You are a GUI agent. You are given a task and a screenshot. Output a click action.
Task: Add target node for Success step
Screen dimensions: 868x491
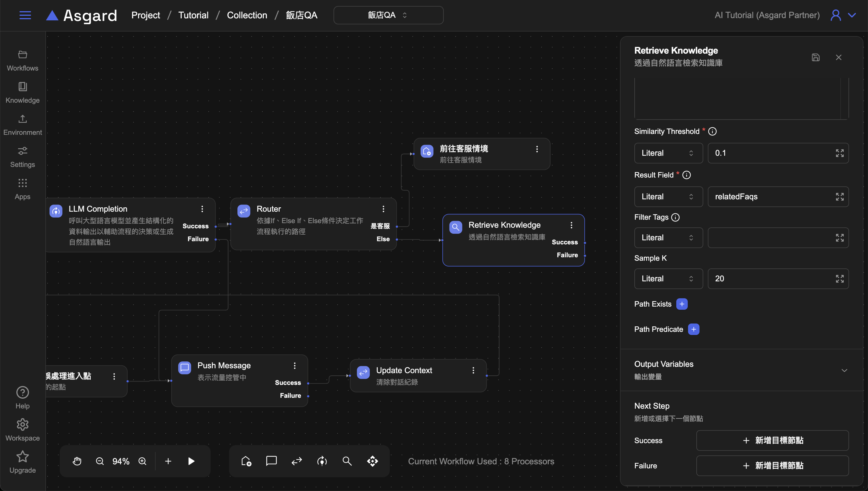pyautogui.click(x=772, y=440)
